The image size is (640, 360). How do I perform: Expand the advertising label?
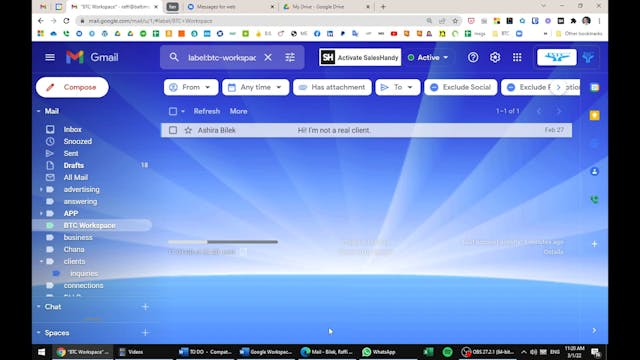pyautogui.click(x=41, y=190)
